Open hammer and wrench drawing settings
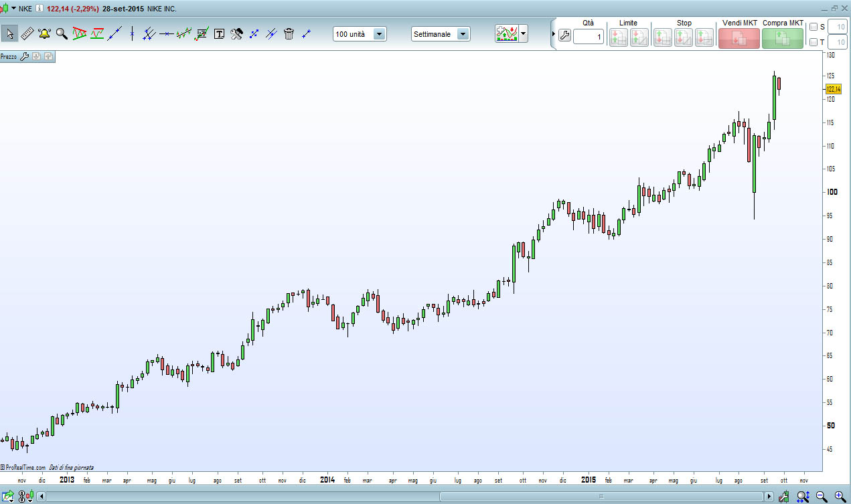Viewport: 851px width, 504px height. click(x=236, y=33)
